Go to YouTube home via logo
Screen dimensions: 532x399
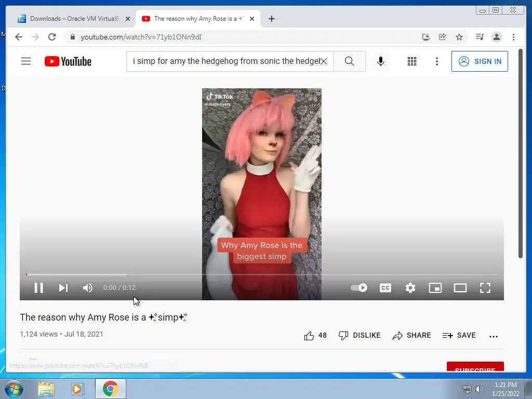click(68, 61)
